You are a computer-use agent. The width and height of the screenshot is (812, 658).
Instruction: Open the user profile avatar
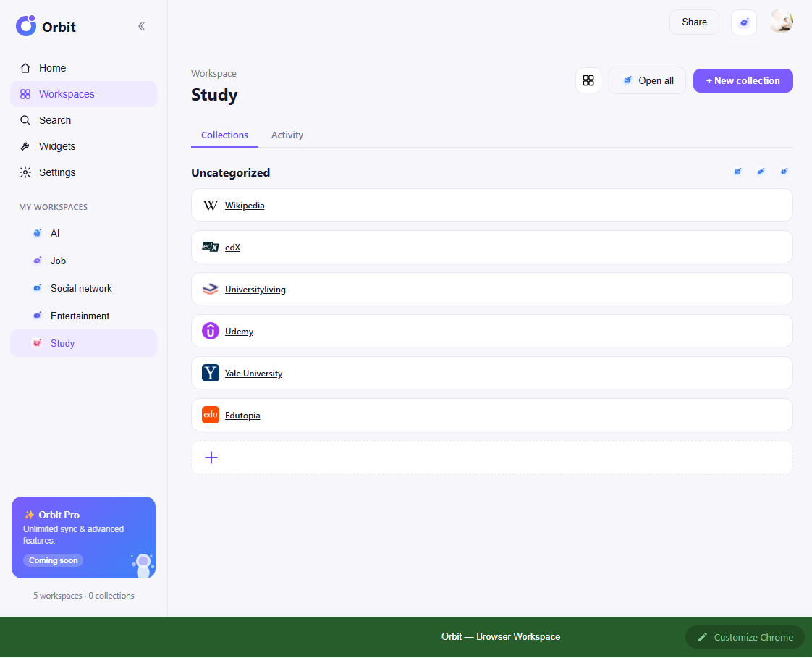tap(781, 22)
